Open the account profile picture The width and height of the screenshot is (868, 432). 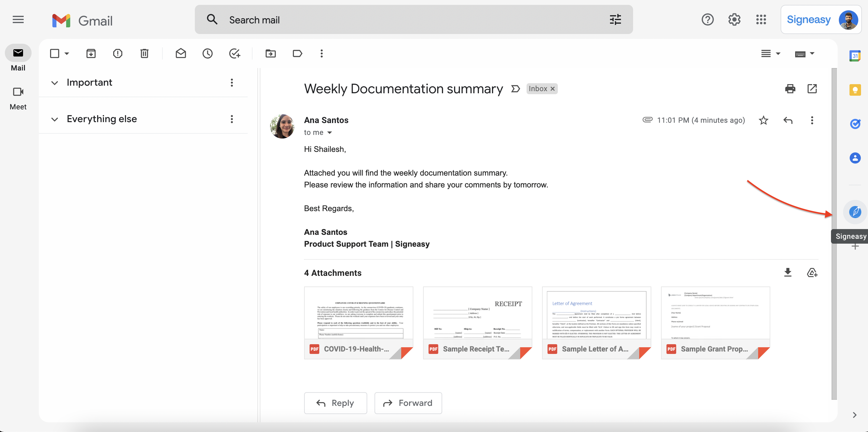pos(848,20)
